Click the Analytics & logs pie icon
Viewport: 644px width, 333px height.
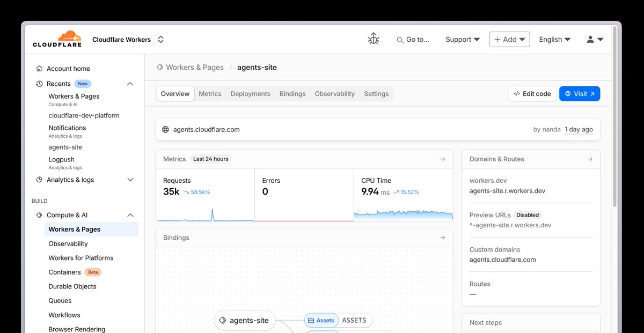[39, 180]
